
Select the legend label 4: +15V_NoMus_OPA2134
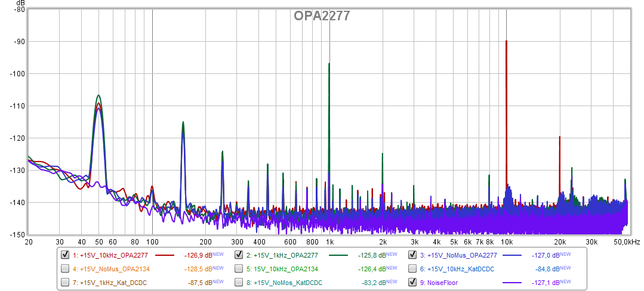tap(111, 269)
